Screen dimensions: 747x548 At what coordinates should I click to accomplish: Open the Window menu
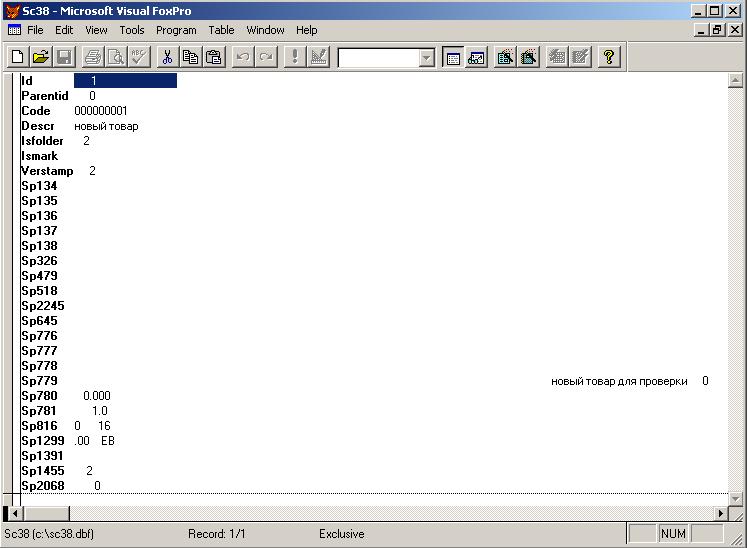pos(265,30)
